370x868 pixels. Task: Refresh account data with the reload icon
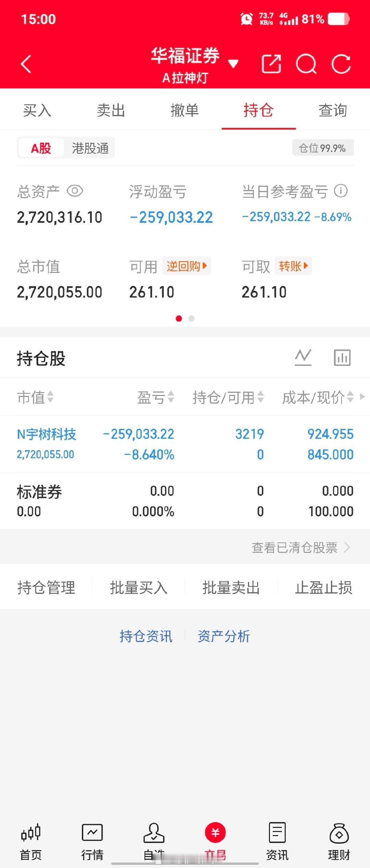pos(341,64)
